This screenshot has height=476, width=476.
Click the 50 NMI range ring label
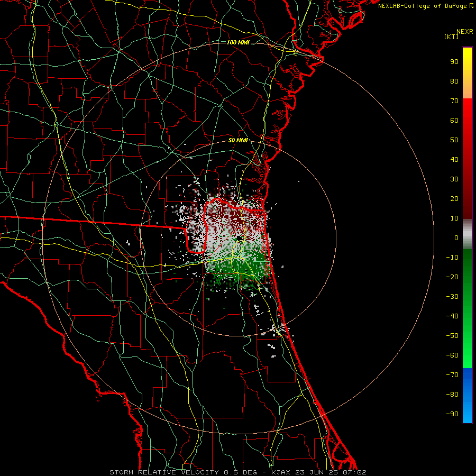point(238,140)
